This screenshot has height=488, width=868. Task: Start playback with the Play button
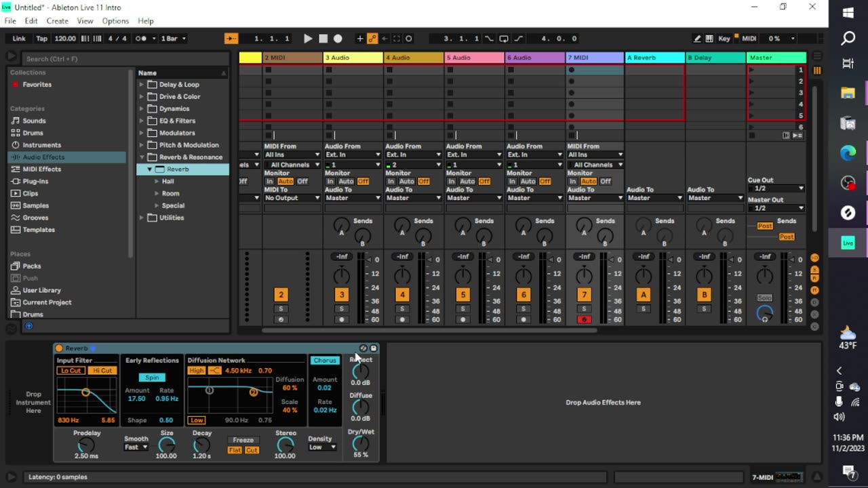click(308, 39)
